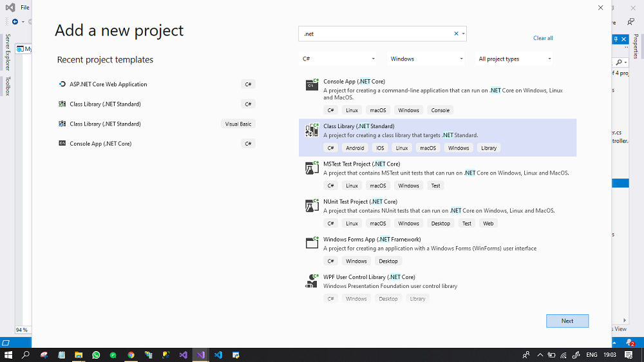Click the scroll right arrow in Solution Explorer
Image resolution: width=644 pixels, height=362 pixels.
tap(625, 320)
